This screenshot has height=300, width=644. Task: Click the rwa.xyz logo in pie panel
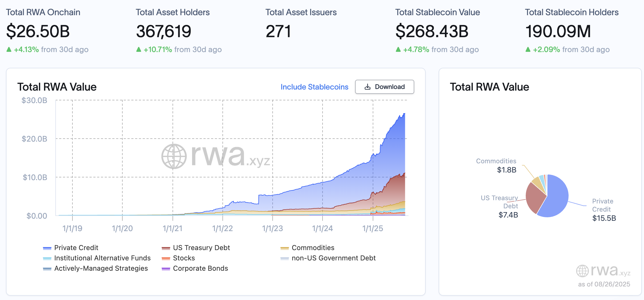coord(603,271)
